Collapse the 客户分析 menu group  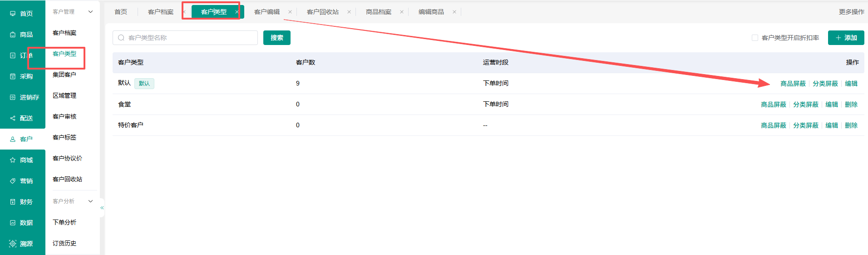pyautogui.click(x=90, y=201)
